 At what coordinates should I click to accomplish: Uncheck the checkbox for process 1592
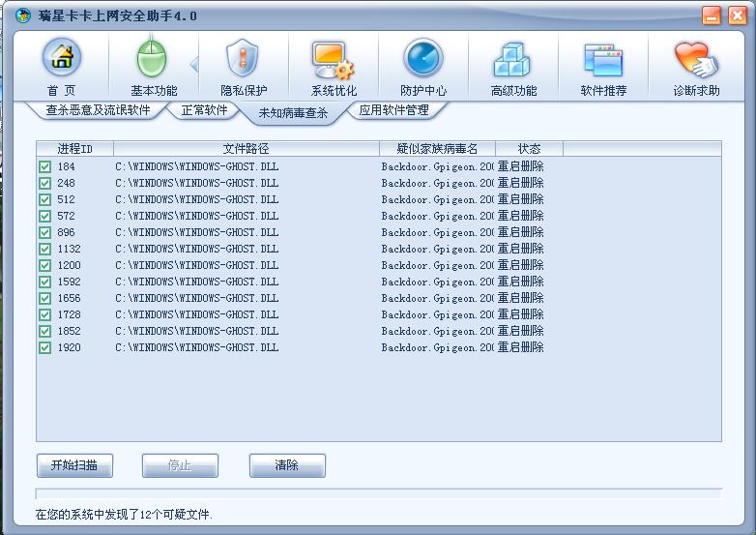[x=44, y=282]
